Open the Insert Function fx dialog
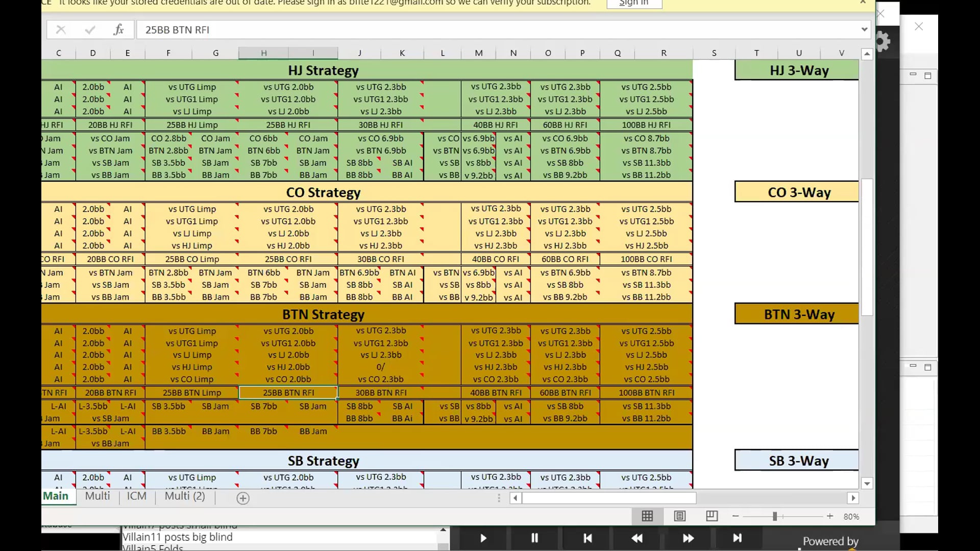This screenshot has height=551, width=980. click(118, 30)
